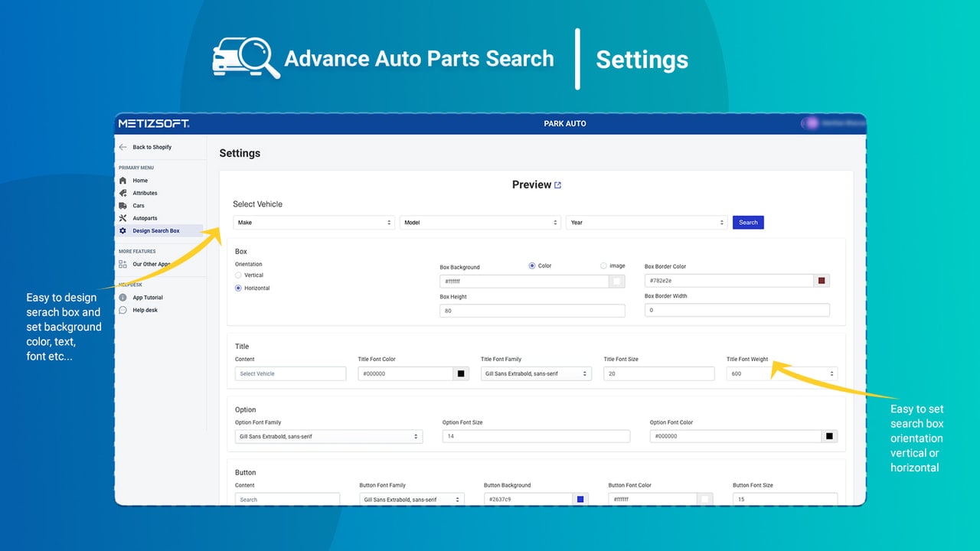Click the Autoparts tools icon
980x551 pixels.
[122, 218]
